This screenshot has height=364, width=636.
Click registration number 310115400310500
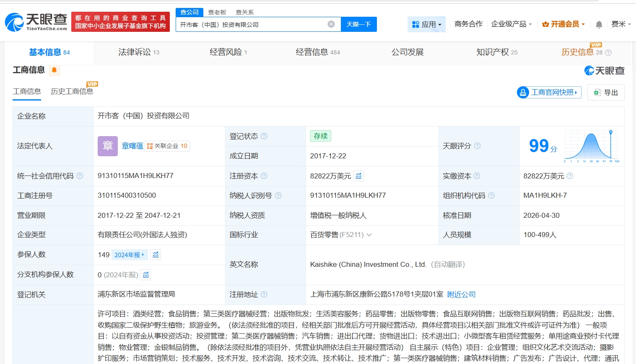tap(127, 196)
